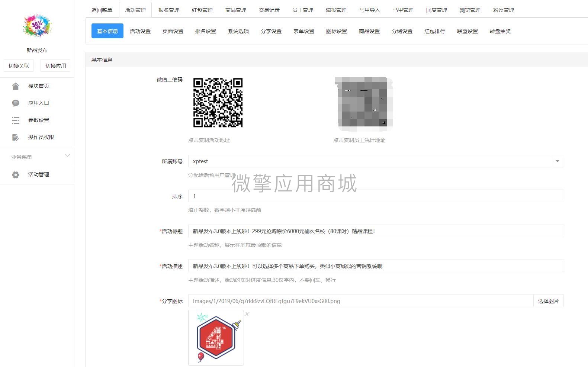Select the 所属账号 combo box showing xptest
The image size is (588, 367).
tap(376, 161)
